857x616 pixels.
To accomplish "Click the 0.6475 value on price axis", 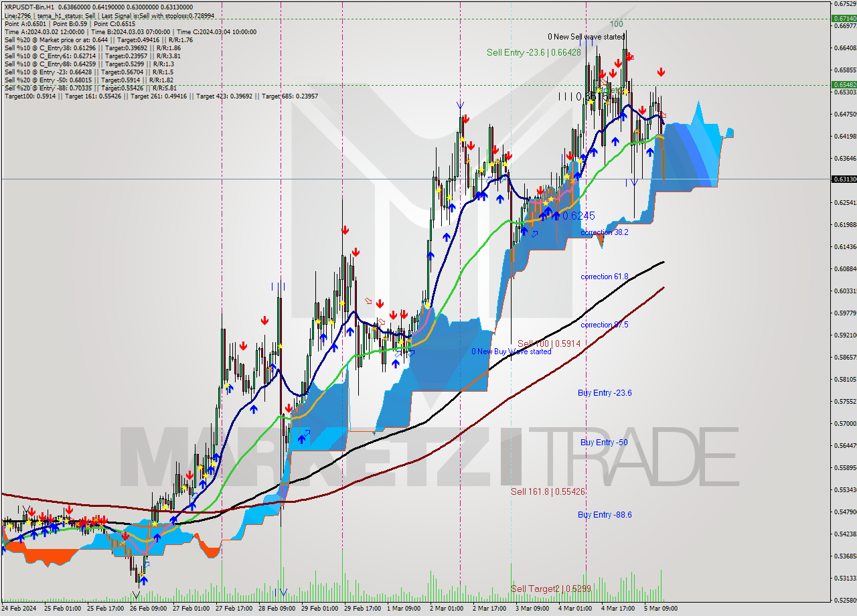I will [x=845, y=114].
